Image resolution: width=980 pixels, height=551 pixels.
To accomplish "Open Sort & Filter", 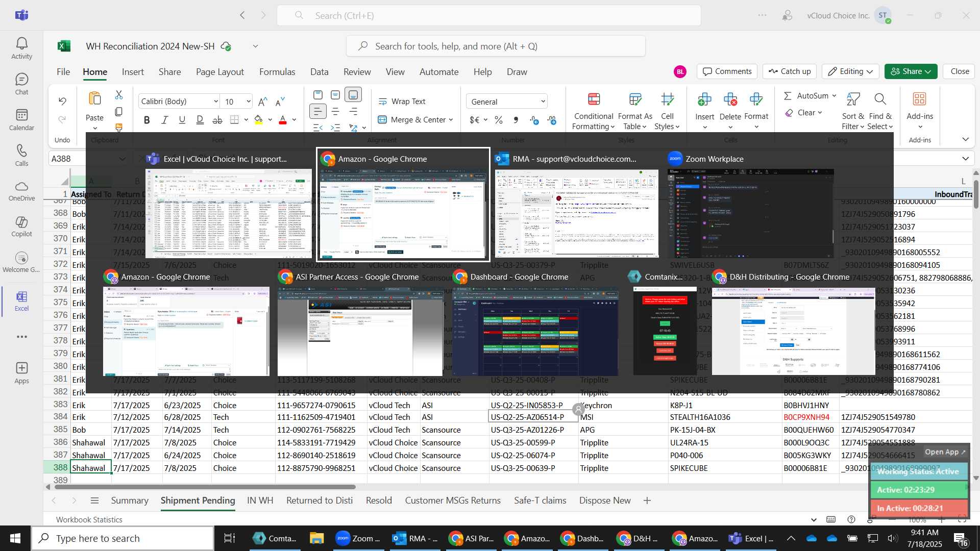I will pos(853,112).
